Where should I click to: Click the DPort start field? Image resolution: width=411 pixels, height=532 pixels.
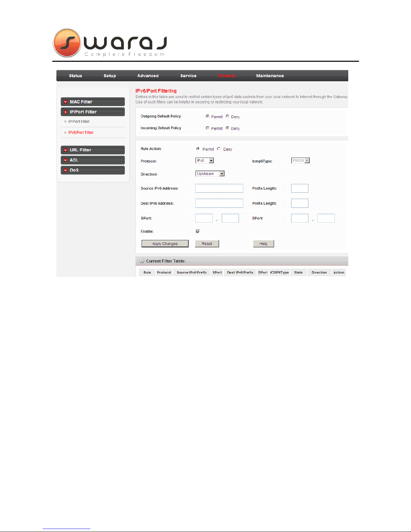(x=300, y=218)
